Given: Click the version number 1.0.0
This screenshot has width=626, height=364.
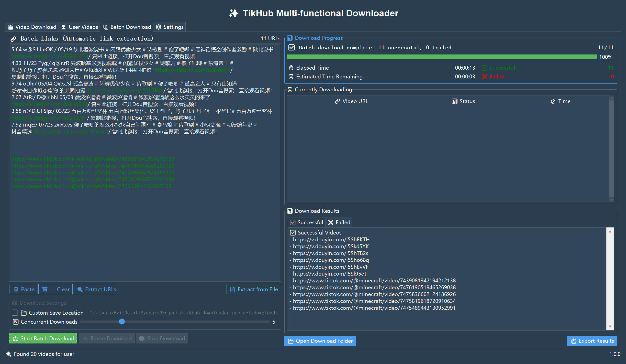Looking at the screenshot, I should pyautogui.click(x=615, y=354).
